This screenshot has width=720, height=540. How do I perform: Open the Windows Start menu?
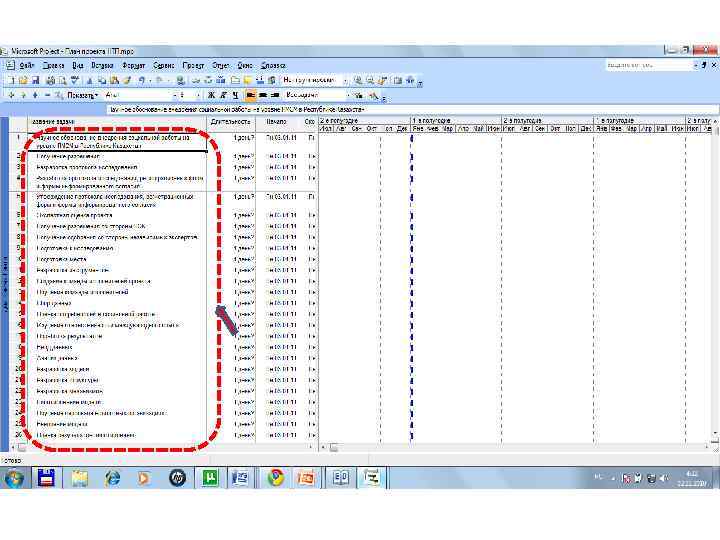pos(14,478)
